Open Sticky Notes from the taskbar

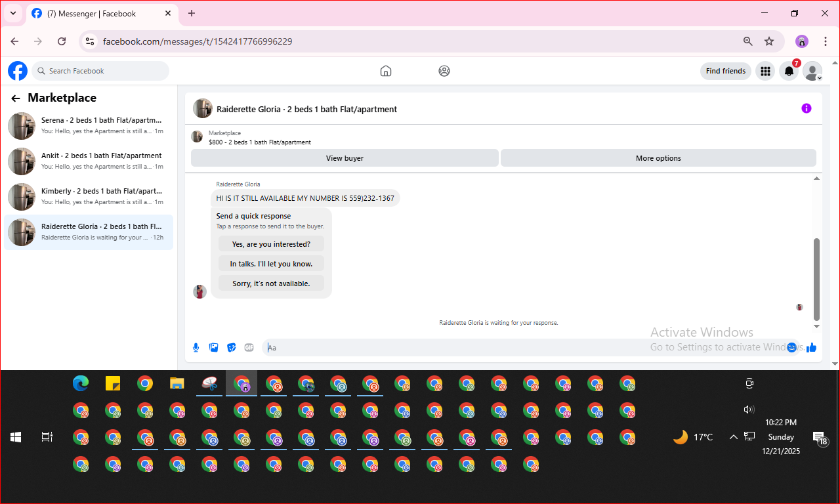tap(113, 383)
